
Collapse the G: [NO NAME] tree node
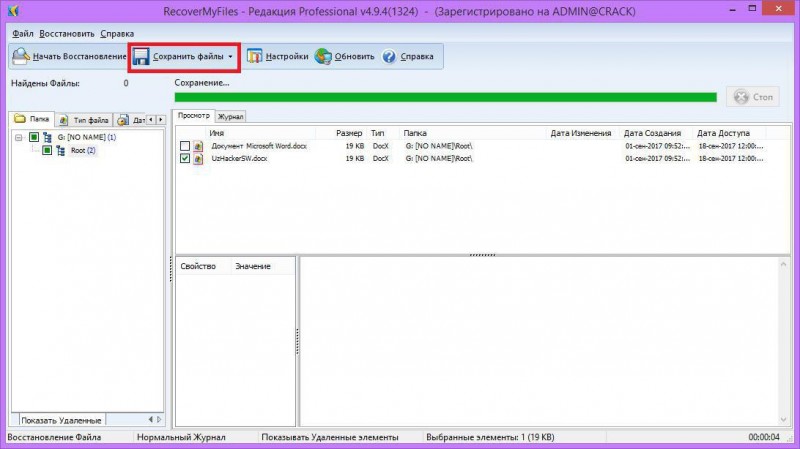pyautogui.click(x=19, y=137)
